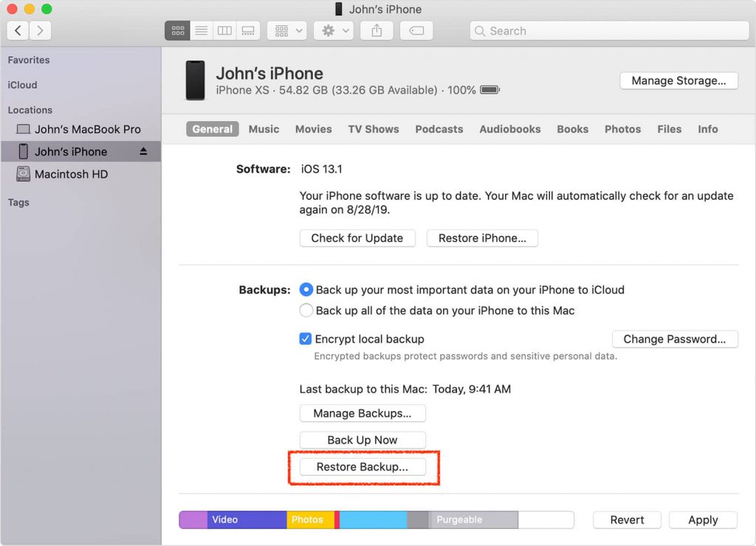Click the Edit Tags toolbar icon
756x546 pixels.
click(416, 31)
